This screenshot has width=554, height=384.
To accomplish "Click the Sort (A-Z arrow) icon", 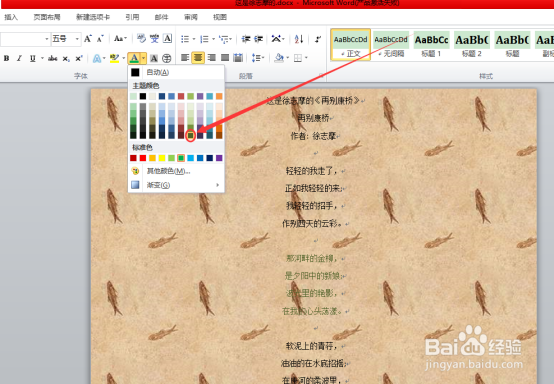I will coord(299,39).
